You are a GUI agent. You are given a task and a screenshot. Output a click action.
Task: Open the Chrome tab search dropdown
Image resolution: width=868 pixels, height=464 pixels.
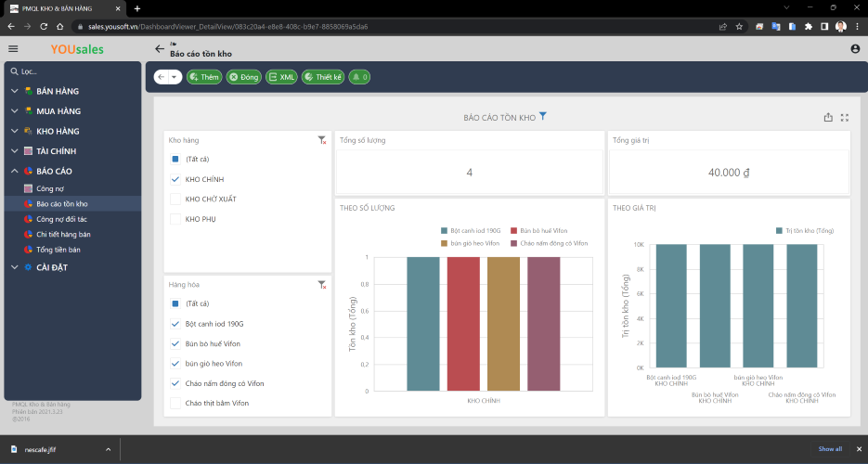[786, 7]
